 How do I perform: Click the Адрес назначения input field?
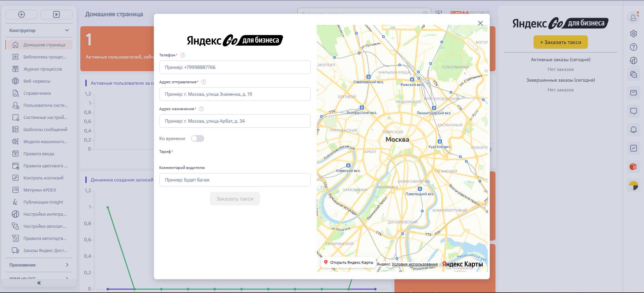pyautogui.click(x=235, y=121)
